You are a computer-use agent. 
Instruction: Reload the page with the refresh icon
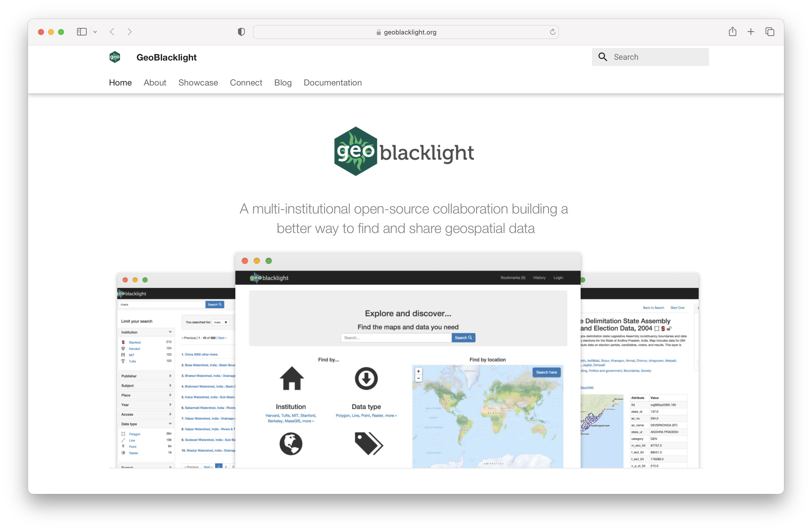point(552,32)
